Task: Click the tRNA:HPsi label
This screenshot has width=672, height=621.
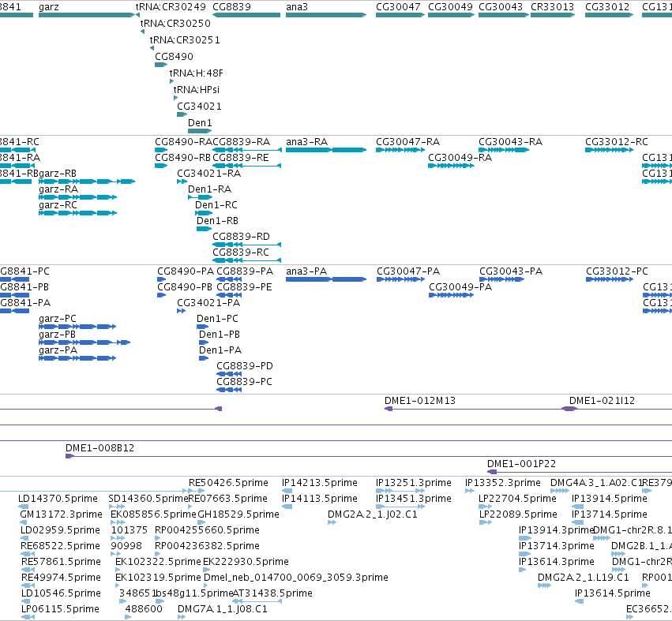Action: click(197, 89)
